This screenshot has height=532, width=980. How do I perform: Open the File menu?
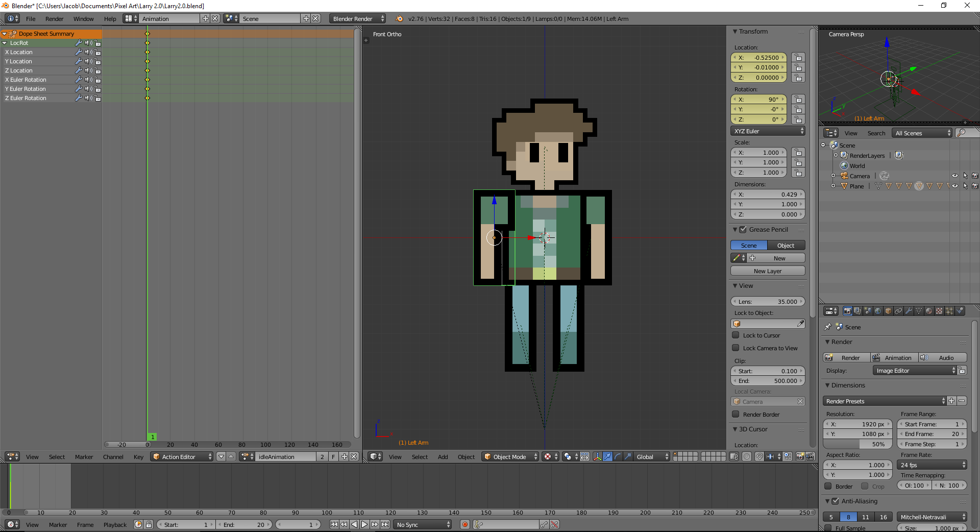pos(31,18)
